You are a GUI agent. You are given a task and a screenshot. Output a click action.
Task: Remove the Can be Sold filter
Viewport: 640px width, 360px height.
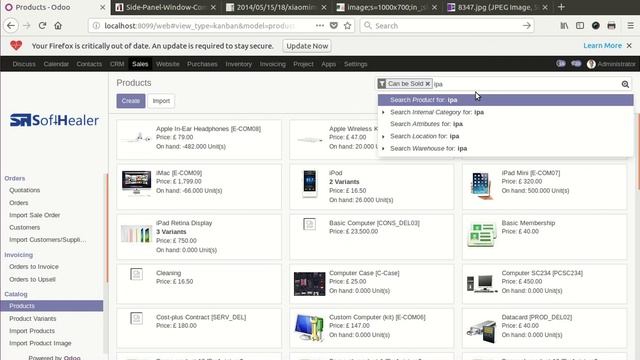click(427, 84)
